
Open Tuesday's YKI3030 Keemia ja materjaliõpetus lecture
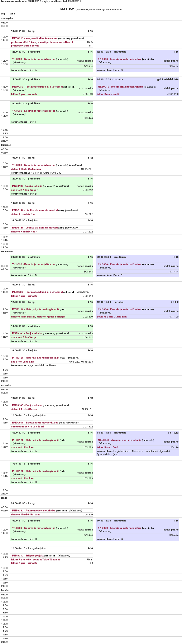[x=33, y=165]
